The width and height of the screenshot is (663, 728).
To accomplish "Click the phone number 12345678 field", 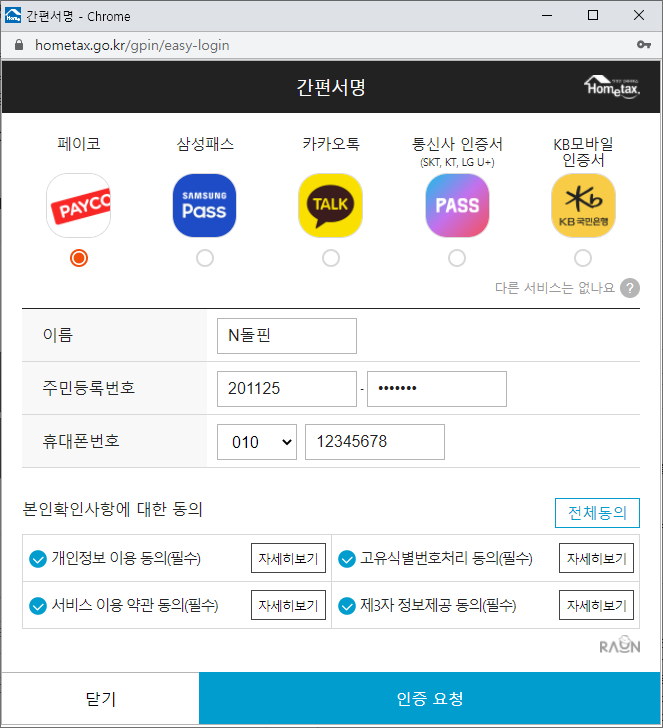I will point(375,442).
